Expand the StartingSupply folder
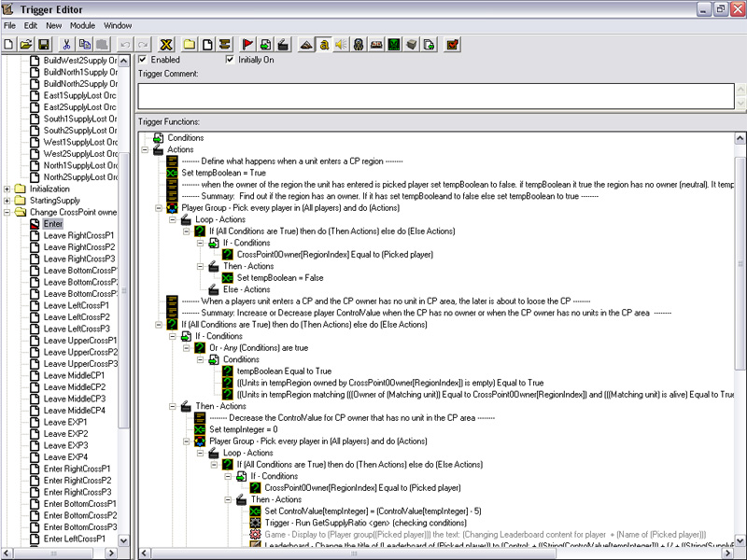 tap(7, 201)
